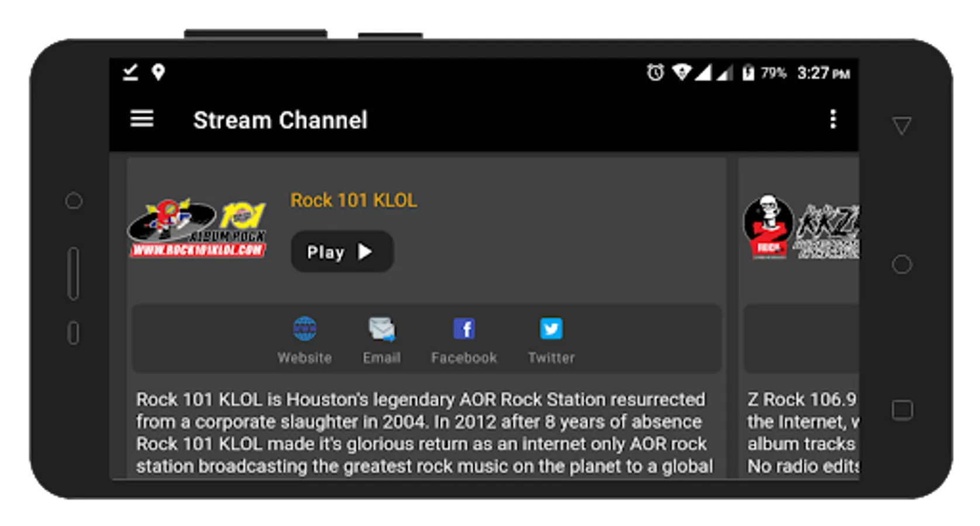980x526 pixels.
Task: Tap the Wi-Fi signal status icon
Action: coord(682,72)
